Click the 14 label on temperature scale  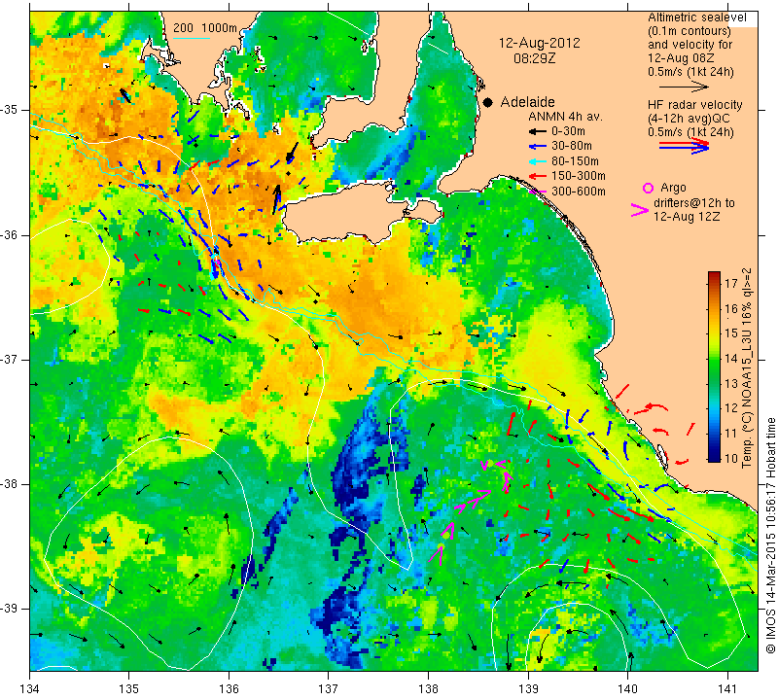(x=731, y=358)
